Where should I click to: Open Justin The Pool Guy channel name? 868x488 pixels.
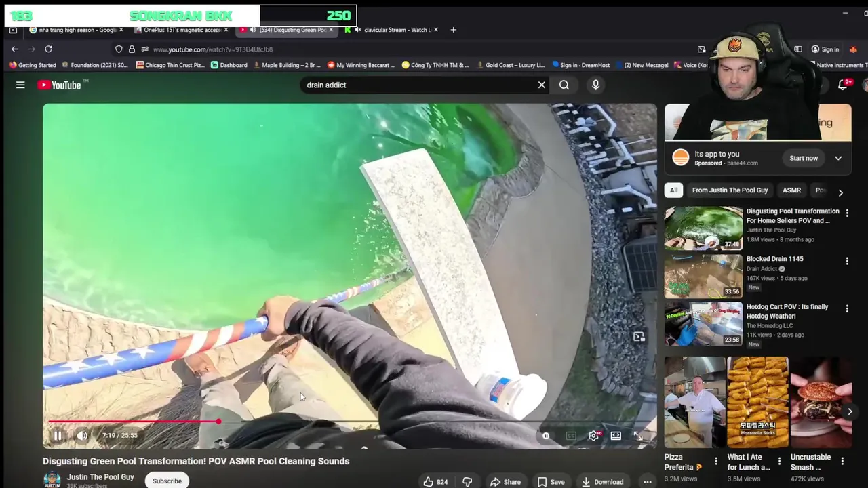point(100,477)
